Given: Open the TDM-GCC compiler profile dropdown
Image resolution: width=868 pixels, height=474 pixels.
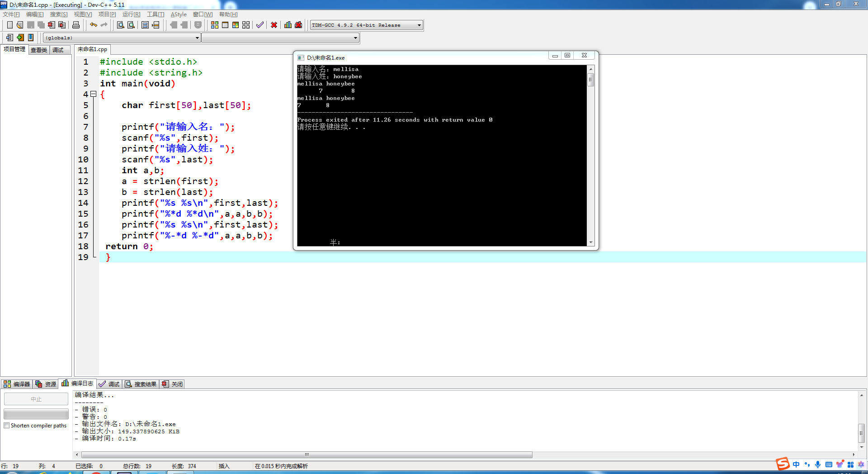Looking at the screenshot, I should click(x=419, y=25).
